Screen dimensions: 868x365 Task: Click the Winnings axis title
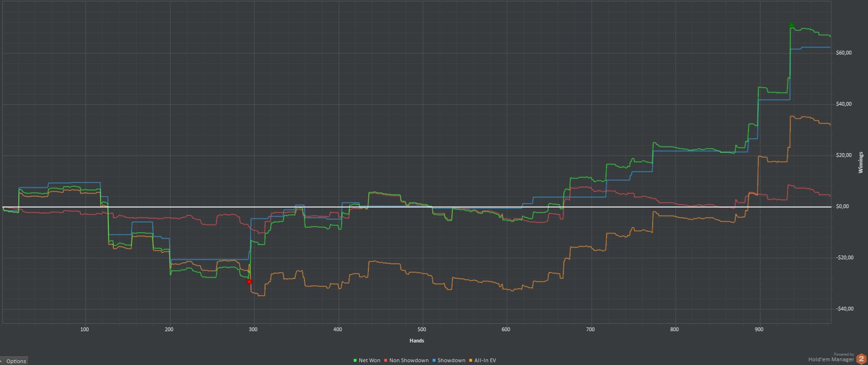tap(861, 162)
